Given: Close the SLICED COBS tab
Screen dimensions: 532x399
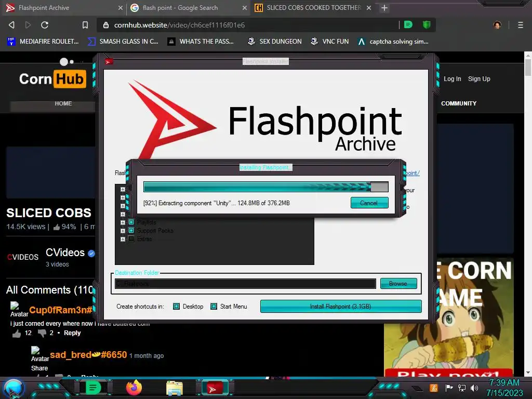Looking at the screenshot, I should tap(369, 7).
